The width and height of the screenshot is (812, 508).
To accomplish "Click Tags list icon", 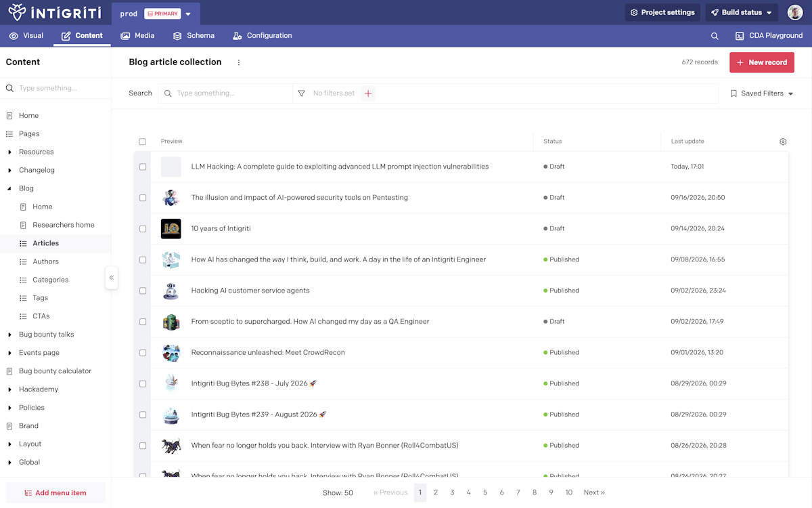I will pyautogui.click(x=23, y=298).
